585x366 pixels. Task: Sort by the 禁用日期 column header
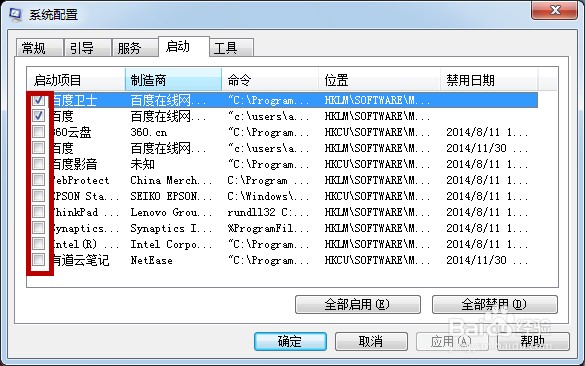coord(489,79)
